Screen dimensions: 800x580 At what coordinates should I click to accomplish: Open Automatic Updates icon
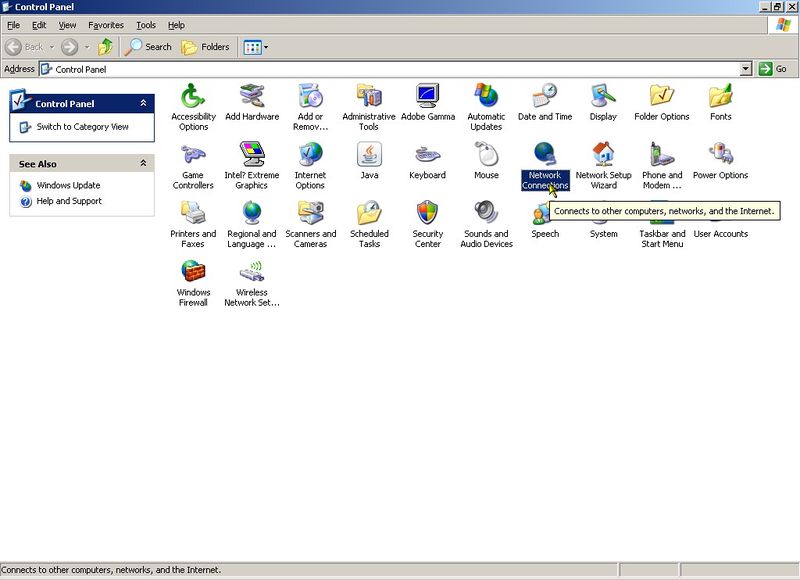click(x=486, y=96)
